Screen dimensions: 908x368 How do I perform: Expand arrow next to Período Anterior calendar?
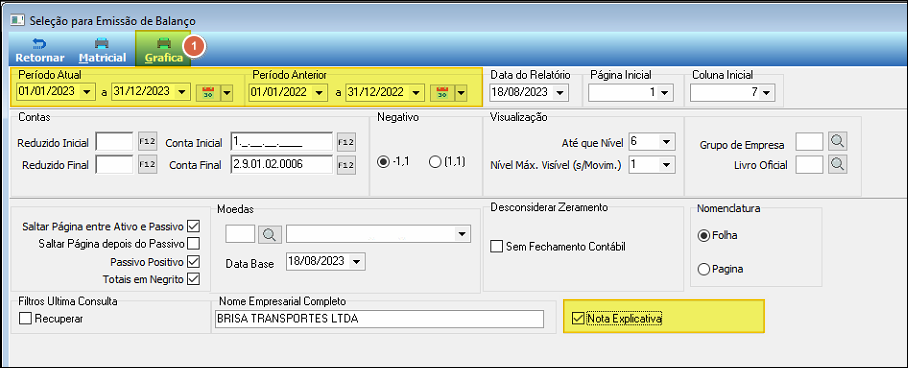(461, 92)
